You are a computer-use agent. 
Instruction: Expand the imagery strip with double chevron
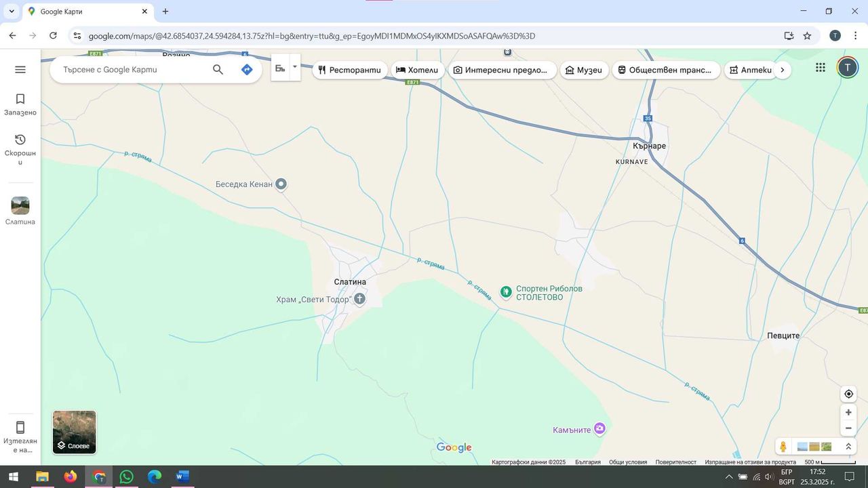848,447
